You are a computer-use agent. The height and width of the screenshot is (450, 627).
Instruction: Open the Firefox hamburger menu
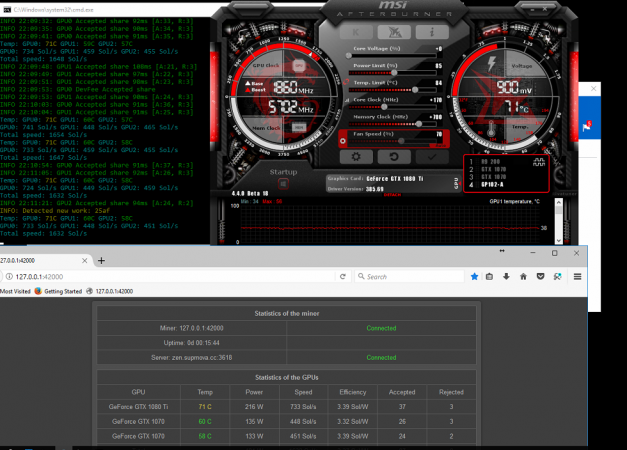click(577, 276)
